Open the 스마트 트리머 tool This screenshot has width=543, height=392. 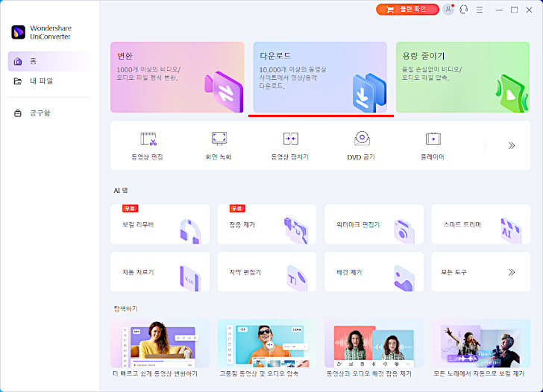481,224
